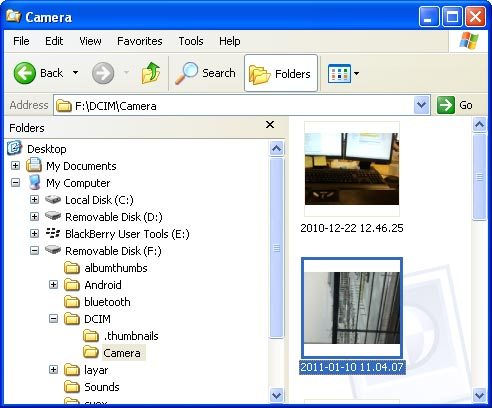The width and height of the screenshot is (492, 408).
Task: Click the folder tree scrollbar down arrow
Action: click(x=276, y=396)
